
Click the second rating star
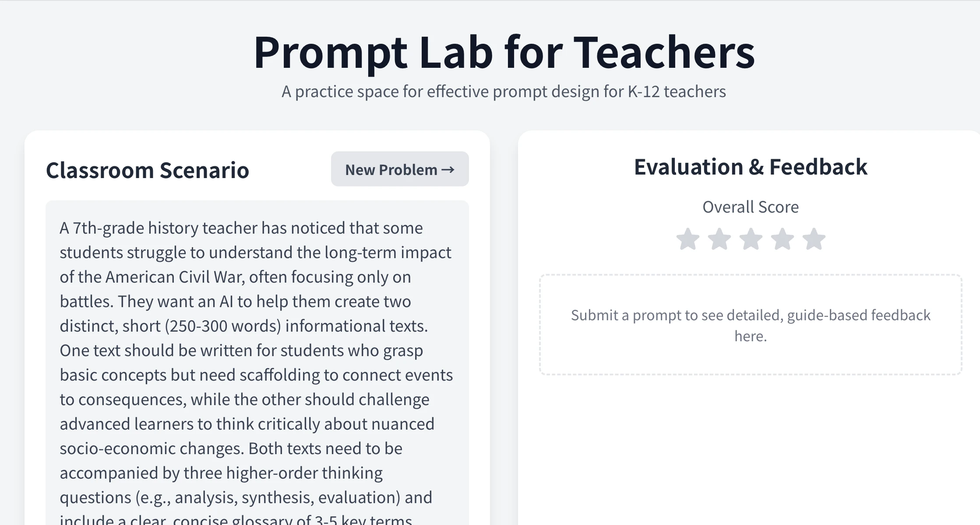(719, 239)
